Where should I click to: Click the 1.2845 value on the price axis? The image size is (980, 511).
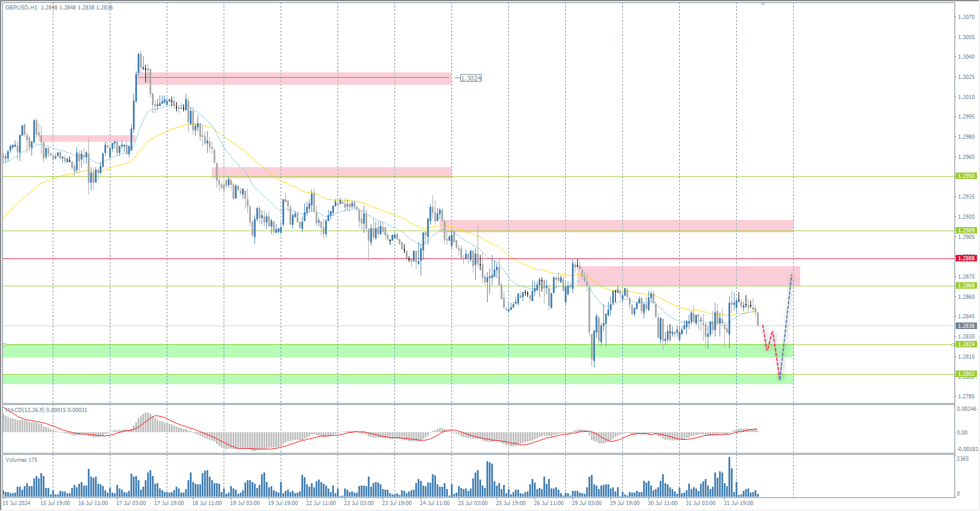point(966,317)
